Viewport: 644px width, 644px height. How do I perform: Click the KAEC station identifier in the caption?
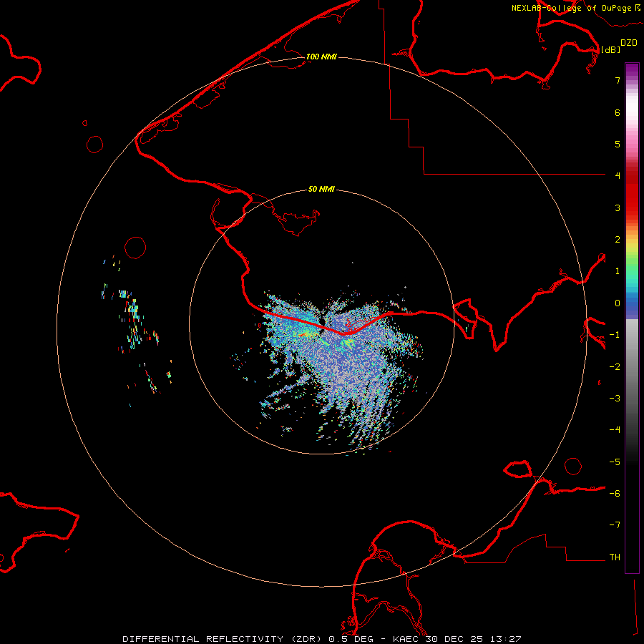click(x=406, y=639)
